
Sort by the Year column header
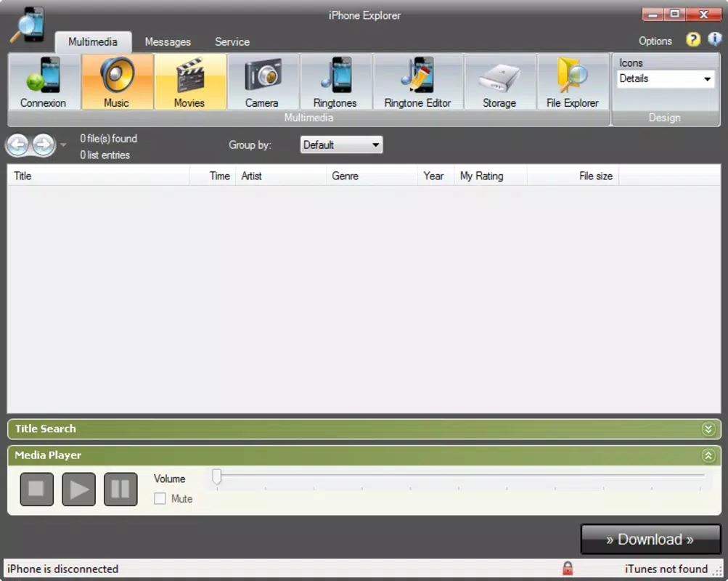pyautogui.click(x=435, y=176)
